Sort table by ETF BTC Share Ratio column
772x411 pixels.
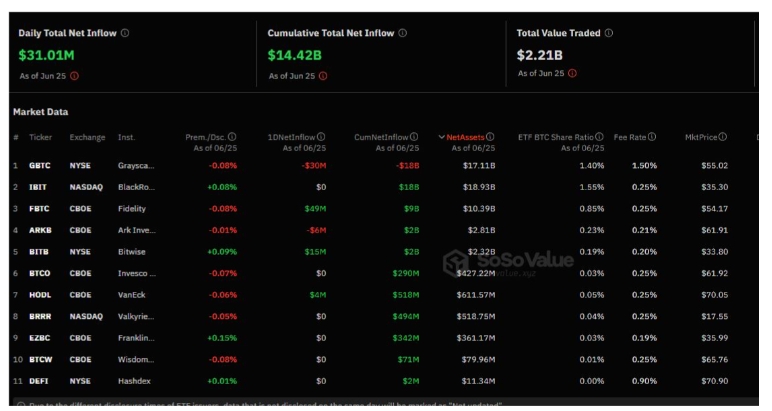coord(556,137)
